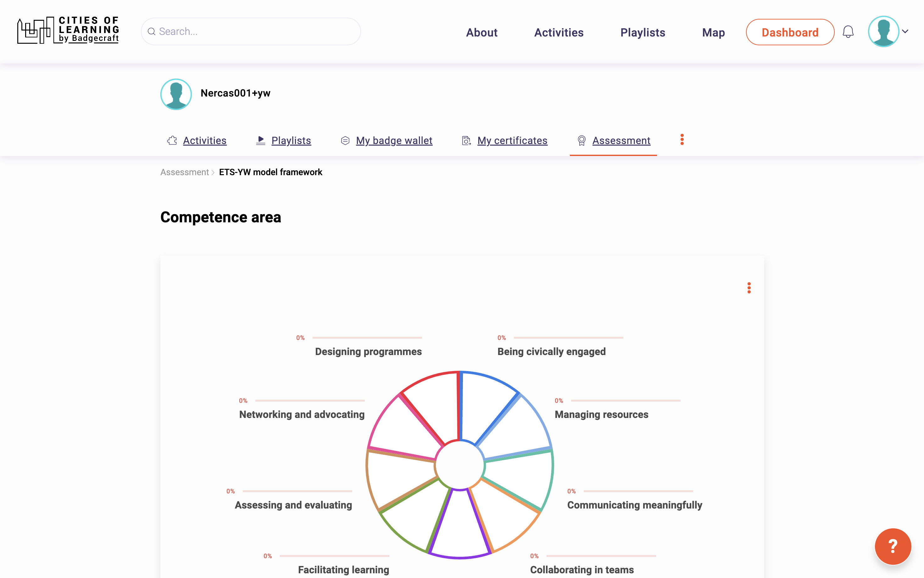The width and height of the screenshot is (924, 578).
Task: Open the My badge wallet tab
Action: point(394,141)
